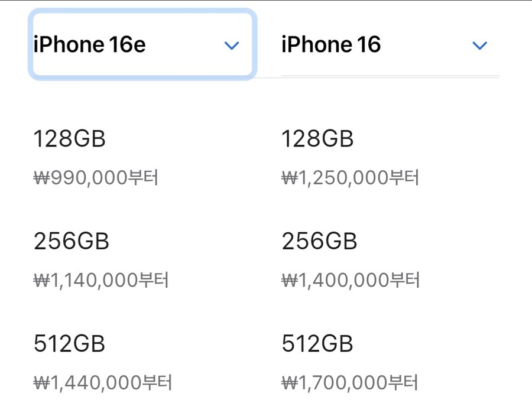Click the iPhone 16 title text

click(x=331, y=44)
